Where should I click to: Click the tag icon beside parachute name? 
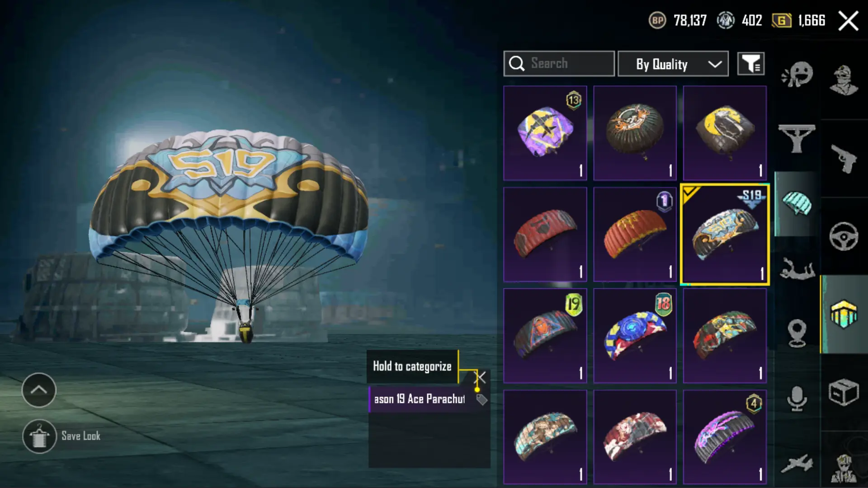(481, 399)
